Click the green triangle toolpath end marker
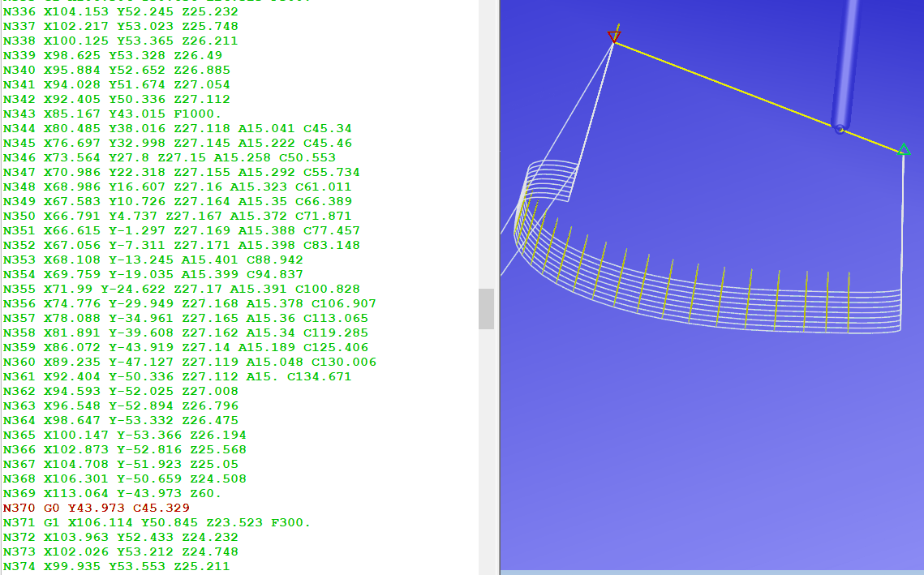Image resolution: width=924 pixels, height=575 pixels. click(x=903, y=149)
